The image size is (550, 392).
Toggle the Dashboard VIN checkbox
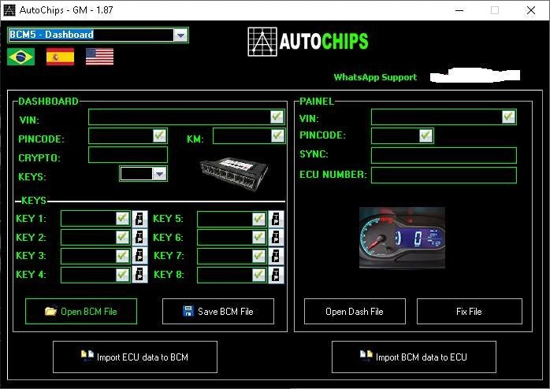click(277, 116)
